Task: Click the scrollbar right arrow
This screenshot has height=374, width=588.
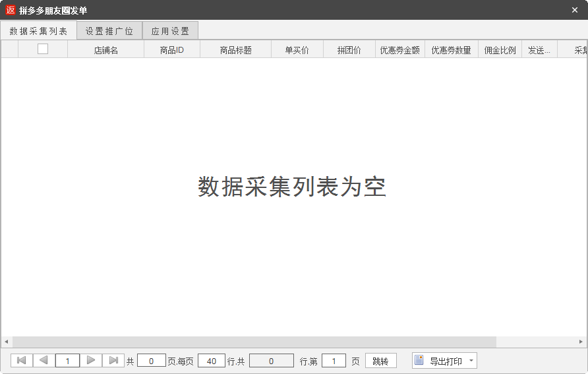Action: (581, 342)
